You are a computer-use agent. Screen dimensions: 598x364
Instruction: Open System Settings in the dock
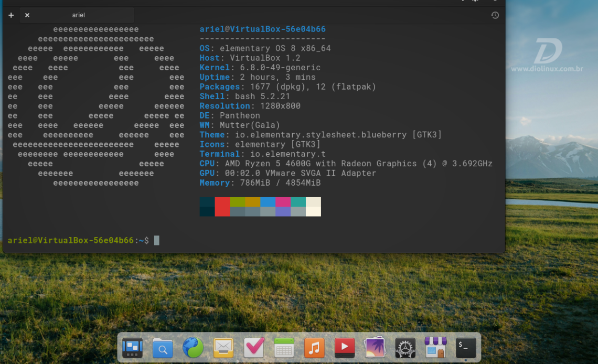pos(405,348)
